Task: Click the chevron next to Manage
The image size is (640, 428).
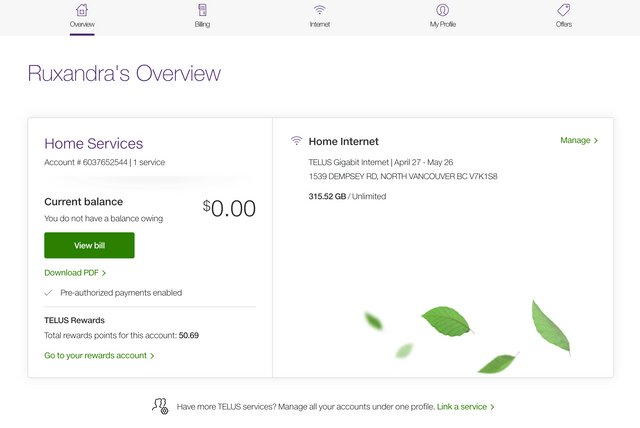Action: 596,140
